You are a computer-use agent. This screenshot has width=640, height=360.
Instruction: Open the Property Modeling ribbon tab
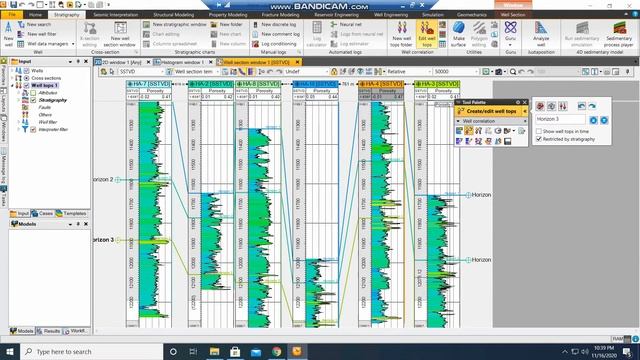click(228, 15)
